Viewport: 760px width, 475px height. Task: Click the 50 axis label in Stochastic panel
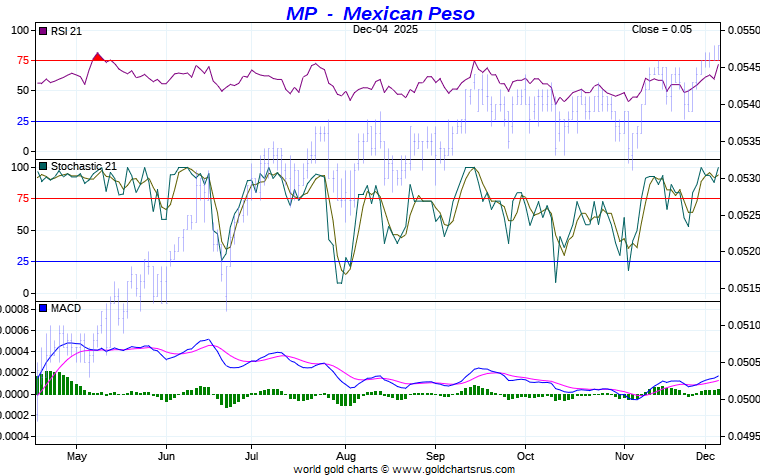pyautogui.click(x=23, y=230)
